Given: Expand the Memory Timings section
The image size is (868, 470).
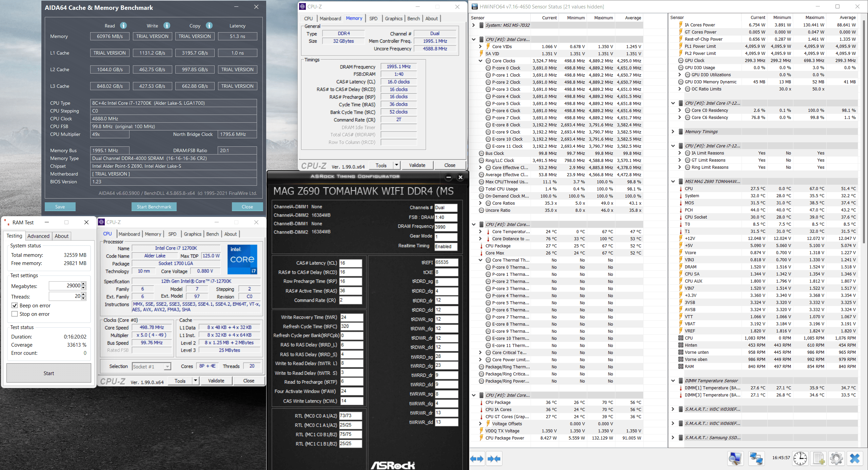Looking at the screenshot, I should pos(673,132).
